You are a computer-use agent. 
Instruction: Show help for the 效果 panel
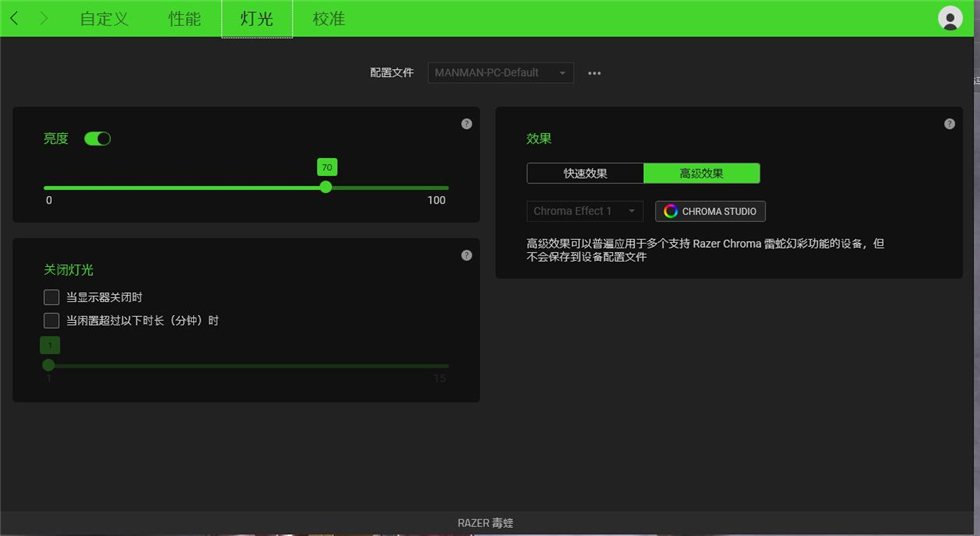click(x=949, y=124)
